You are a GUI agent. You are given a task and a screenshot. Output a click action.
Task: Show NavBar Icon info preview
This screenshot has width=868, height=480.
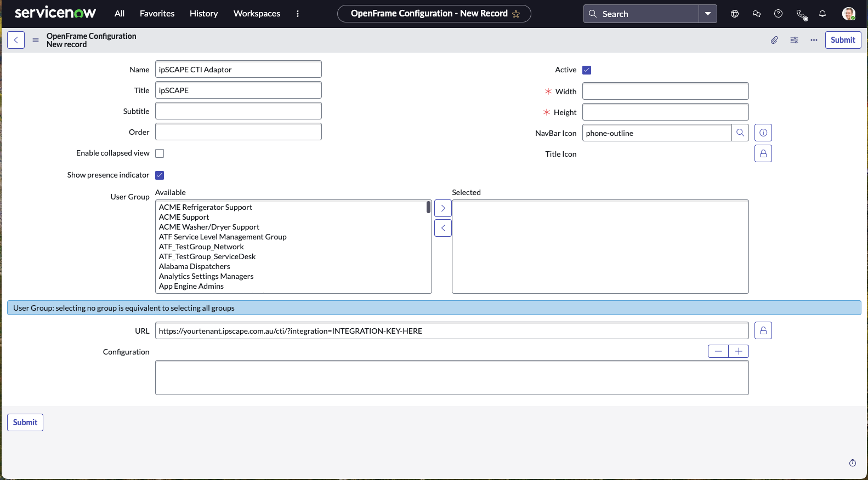(763, 133)
